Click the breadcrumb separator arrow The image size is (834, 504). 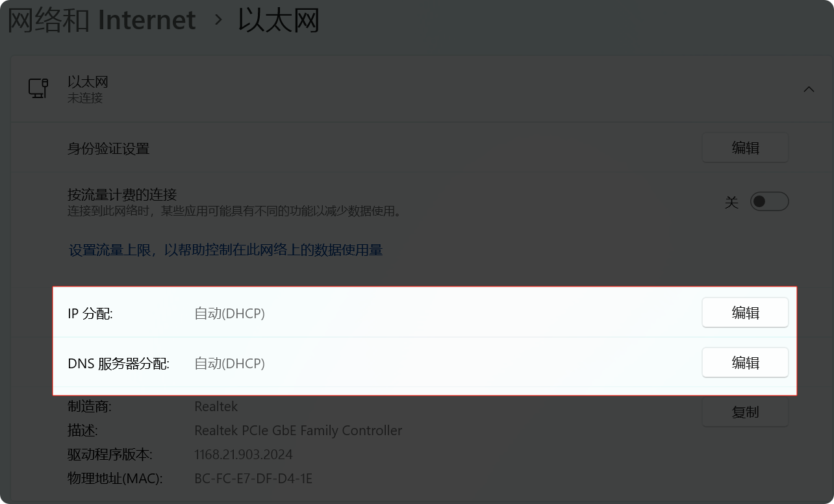pos(218,21)
